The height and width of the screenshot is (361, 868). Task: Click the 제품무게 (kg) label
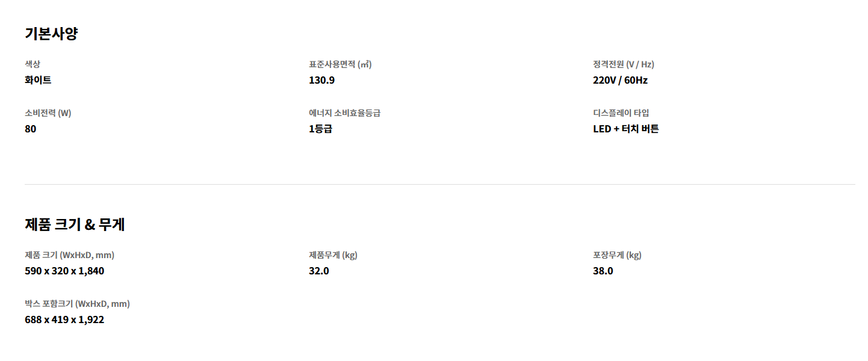(333, 255)
